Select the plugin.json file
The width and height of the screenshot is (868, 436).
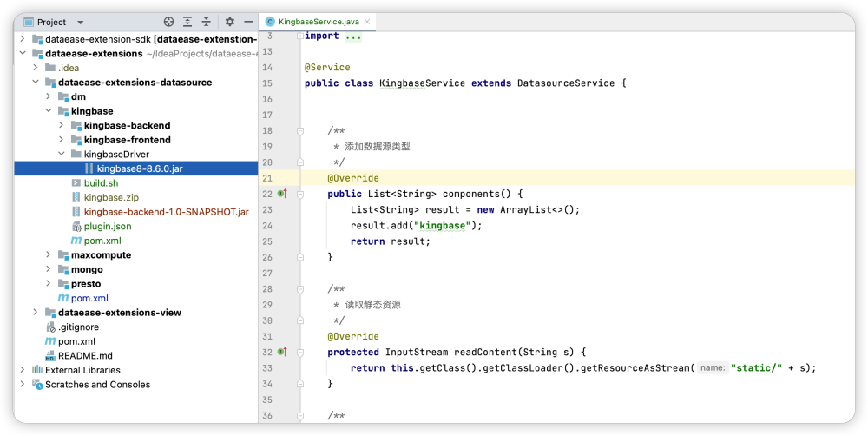tap(108, 226)
